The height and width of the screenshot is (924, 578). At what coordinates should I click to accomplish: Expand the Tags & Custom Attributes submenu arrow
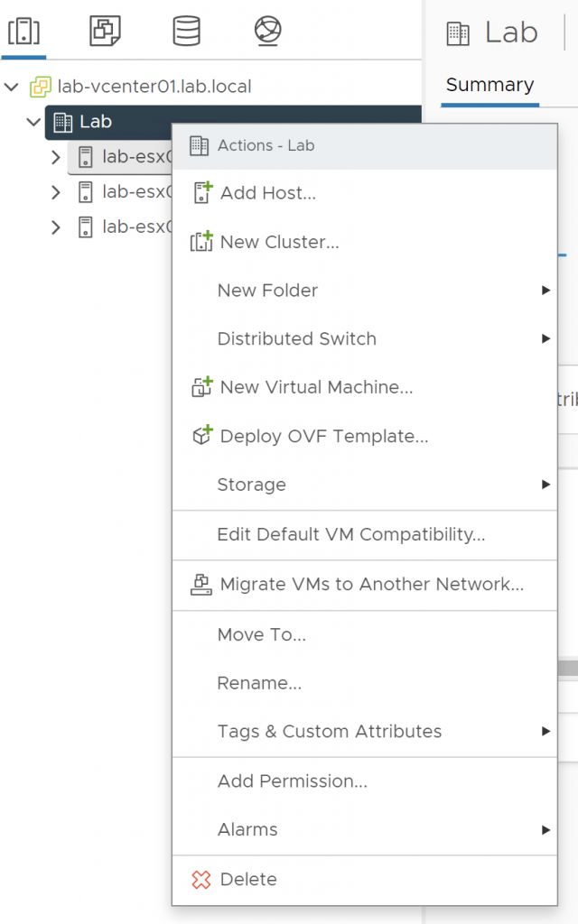545,731
